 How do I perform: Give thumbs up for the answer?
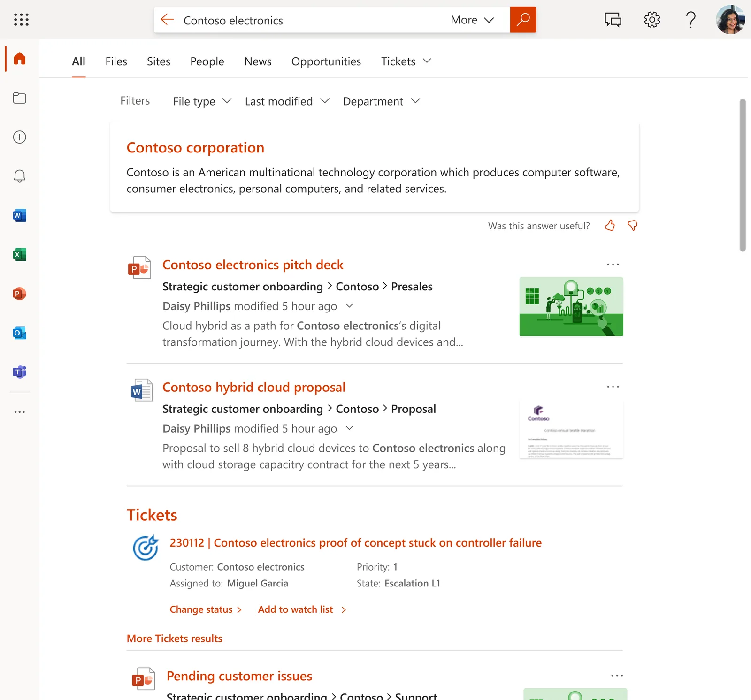click(610, 226)
